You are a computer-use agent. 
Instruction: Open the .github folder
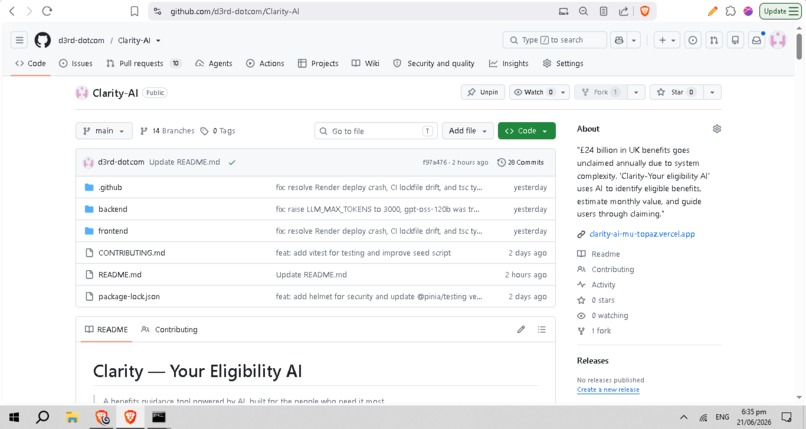(110, 188)
